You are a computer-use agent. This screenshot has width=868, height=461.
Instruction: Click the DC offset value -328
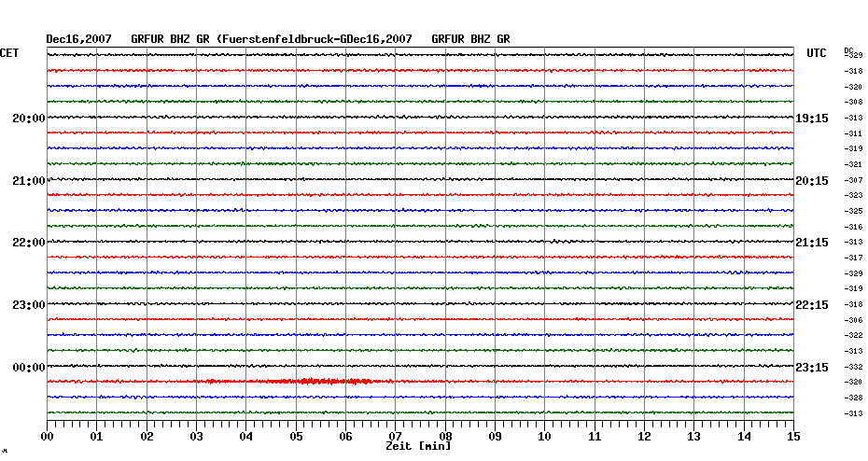(x=854, y=398)
